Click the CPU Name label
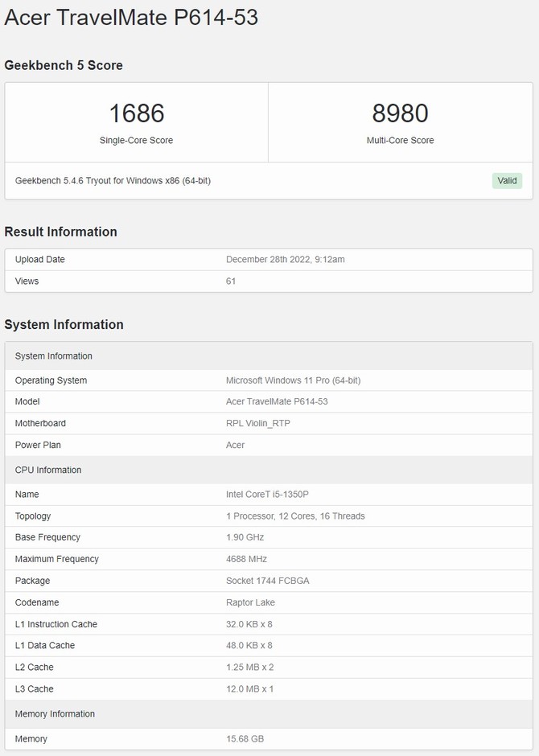This screenshot has width=539, height=756. (x=27, y=494)
